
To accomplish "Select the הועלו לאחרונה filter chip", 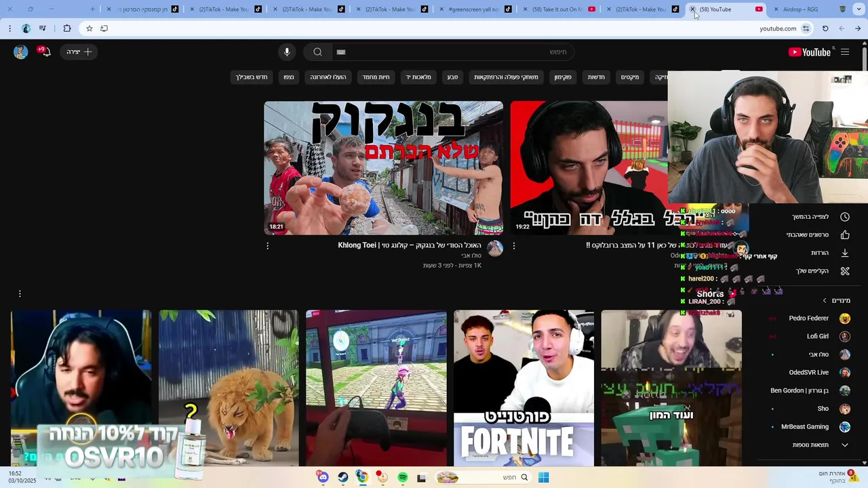I will click(x=328, y=77).
